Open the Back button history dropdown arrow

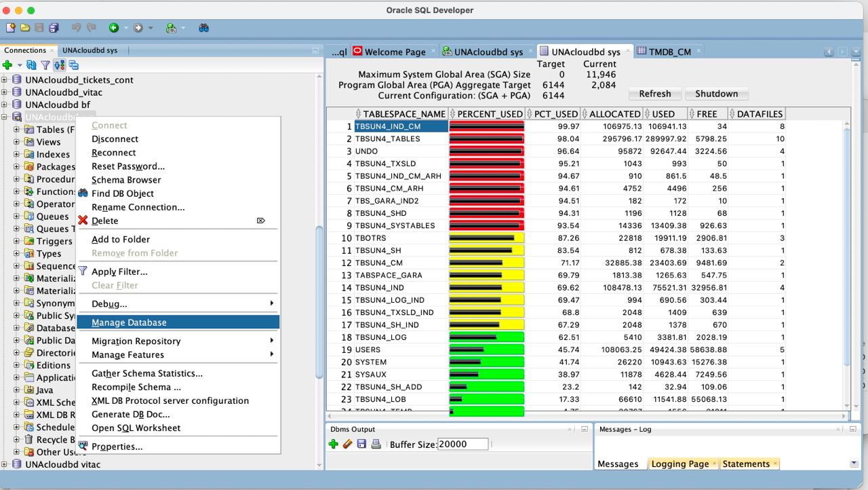coord(125,29)
